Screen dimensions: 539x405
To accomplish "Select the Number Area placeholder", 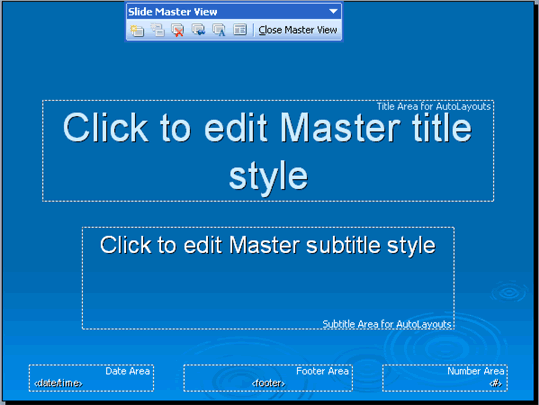I will click(x=444, y=378).
